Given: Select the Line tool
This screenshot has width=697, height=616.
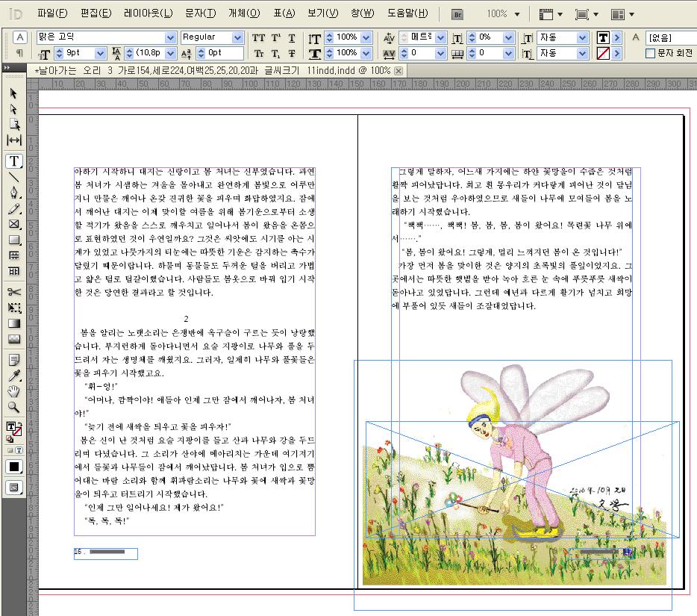Looking at the screenshot, I should pos(14,178).
